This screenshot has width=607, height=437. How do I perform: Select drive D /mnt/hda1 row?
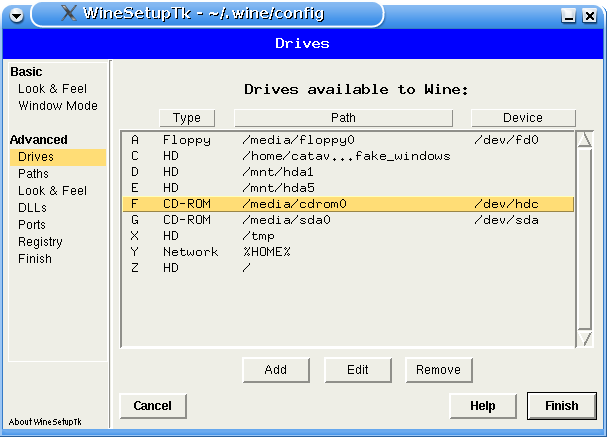point(348,172)
